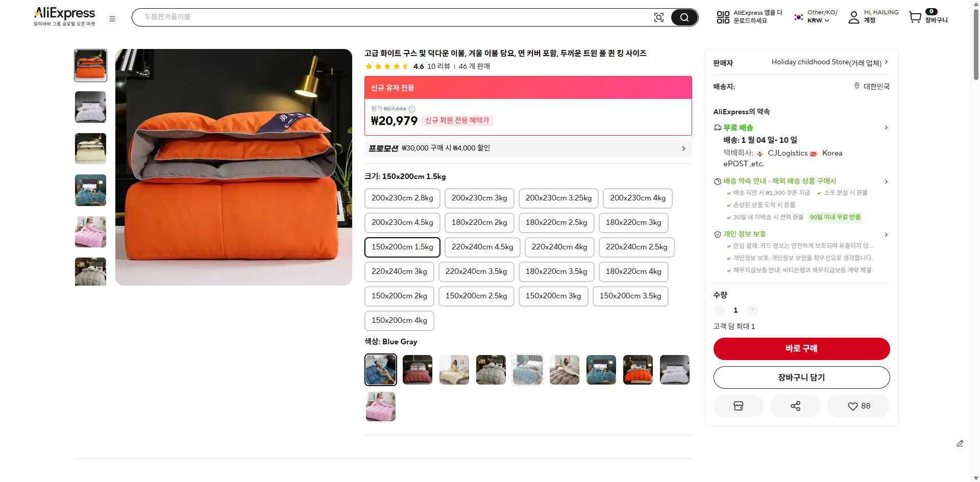Viewport: 980px width, 482px height.
Task: Open the floating edit feedback icon
Action: (x=960, y=443)
